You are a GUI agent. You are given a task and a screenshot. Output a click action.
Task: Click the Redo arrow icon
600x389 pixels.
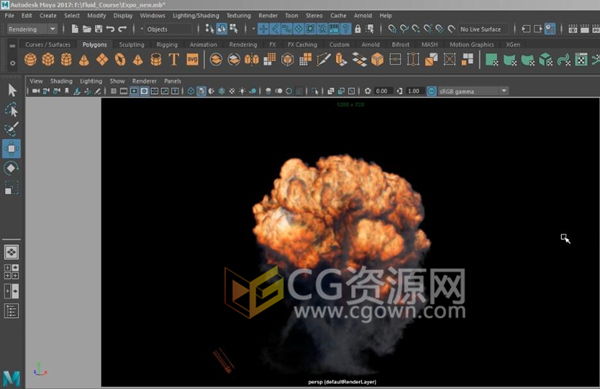[x=122, y=29]
